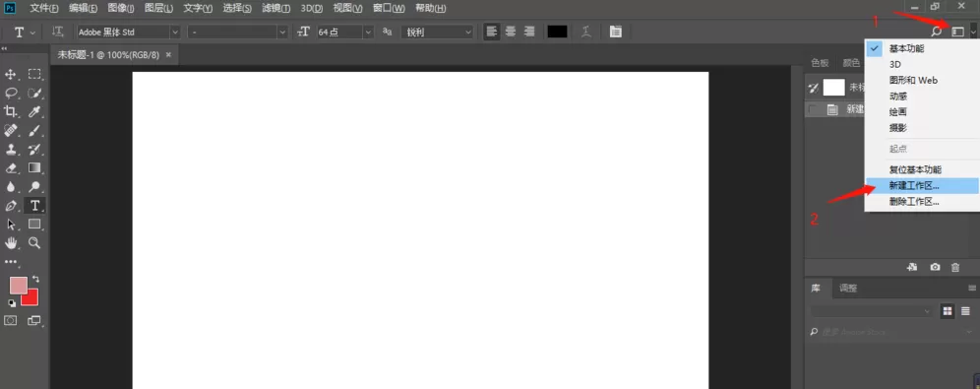Select the Brush tool
980x389 pixels.
point(35,131)
